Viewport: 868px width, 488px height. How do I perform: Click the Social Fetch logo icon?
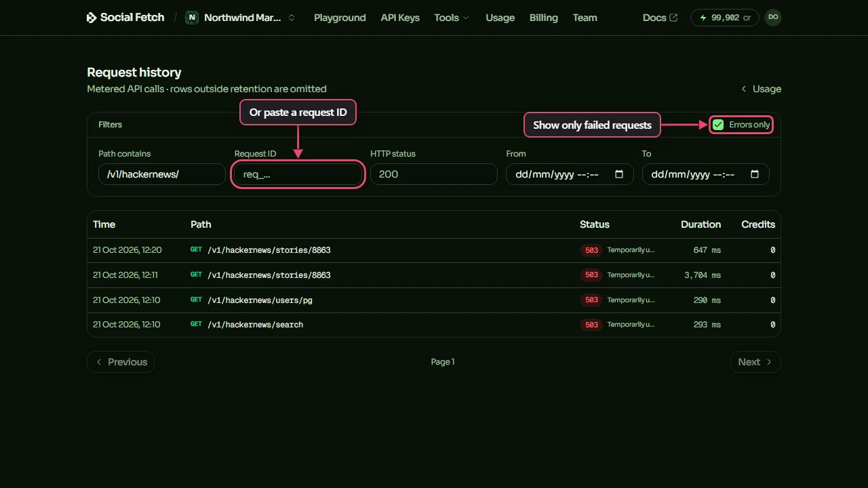pyautogui.click(x=92, y=18)
